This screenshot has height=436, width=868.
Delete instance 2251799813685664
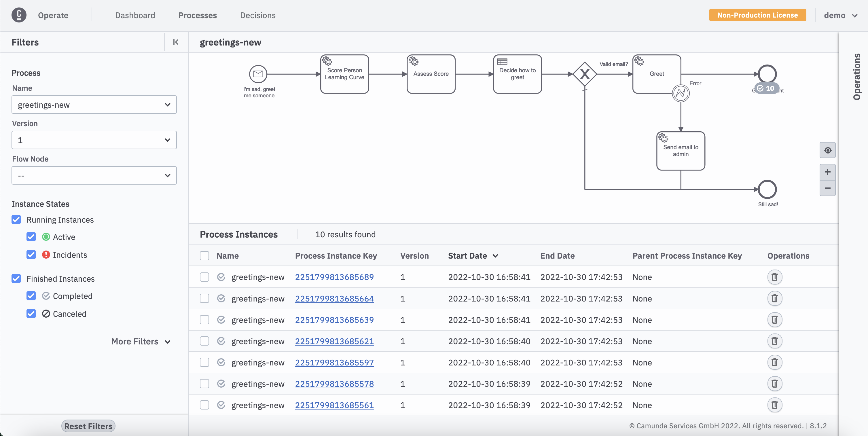point(775,299)
